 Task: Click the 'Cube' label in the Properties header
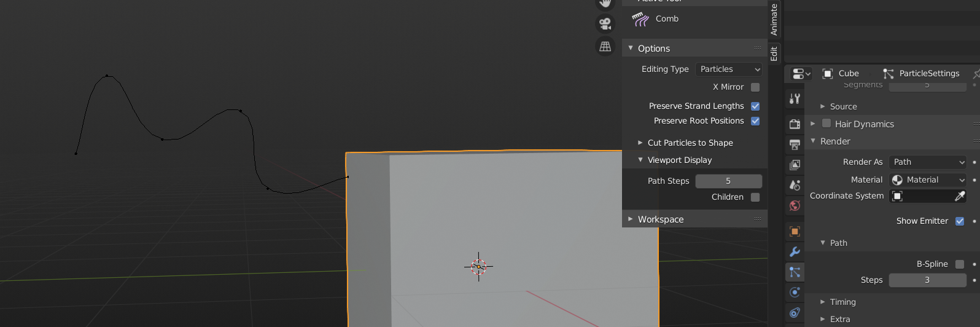coord(849,73)
